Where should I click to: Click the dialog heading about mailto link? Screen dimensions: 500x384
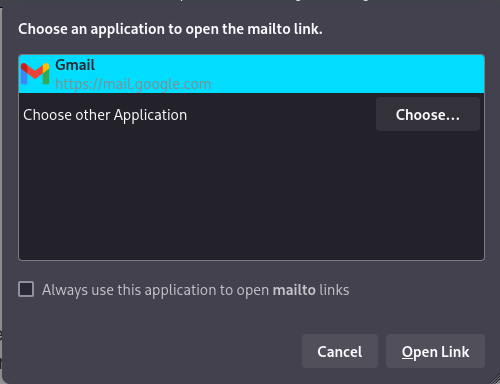click(x=170, y=29)
